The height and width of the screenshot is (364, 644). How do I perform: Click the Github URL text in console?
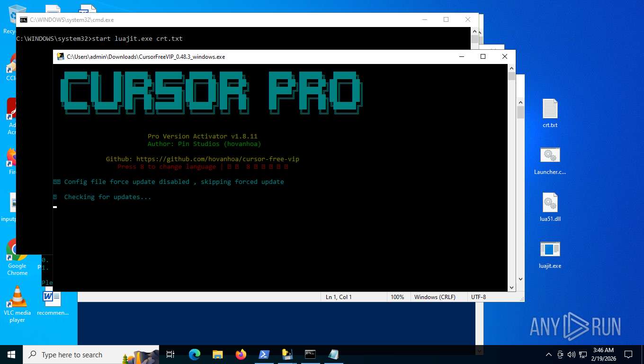tap(218, 159)
